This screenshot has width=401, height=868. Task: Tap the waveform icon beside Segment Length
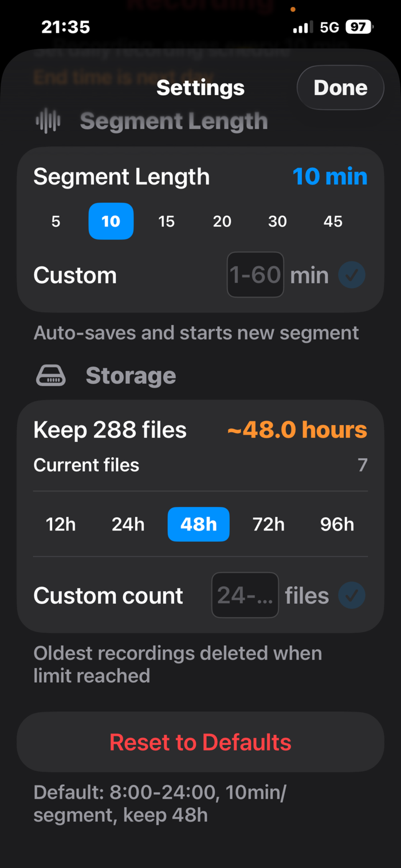pos(48,121)
